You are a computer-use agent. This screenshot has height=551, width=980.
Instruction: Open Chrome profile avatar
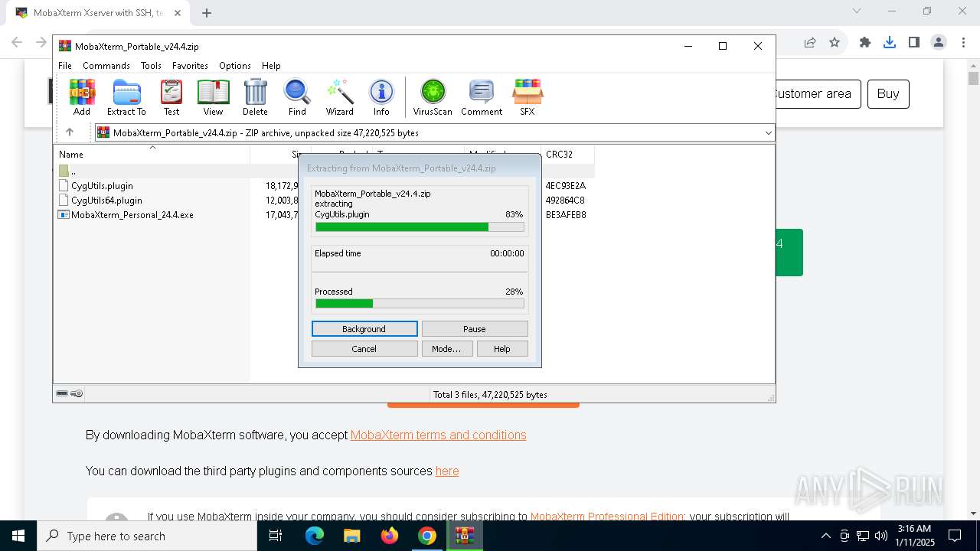click(938, 43)
